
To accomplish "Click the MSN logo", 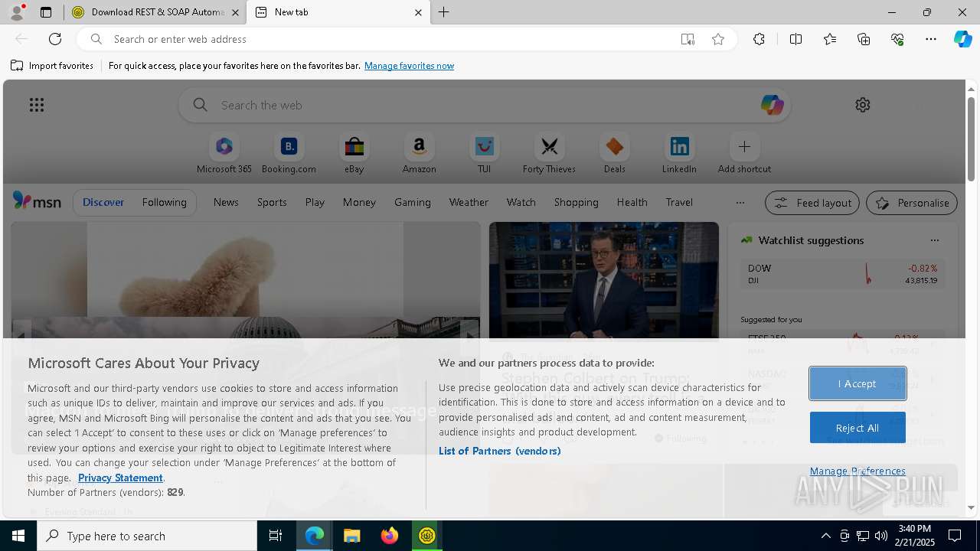I will (x=37, y=201).
